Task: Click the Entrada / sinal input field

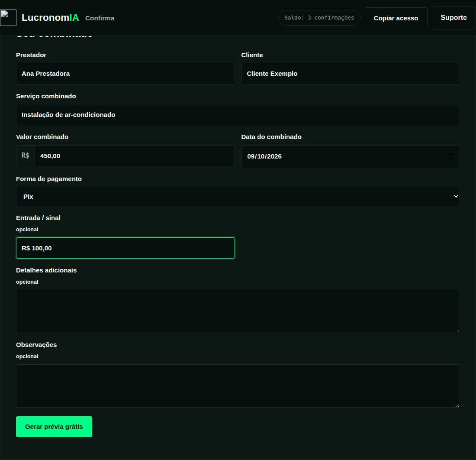Action: pos(125,248)
